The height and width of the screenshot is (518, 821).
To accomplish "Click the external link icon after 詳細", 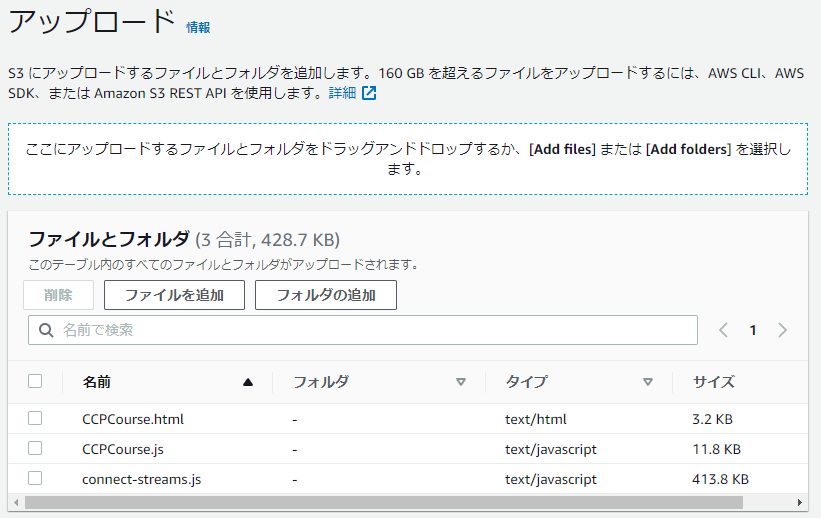I will click(x=369, y=93).
